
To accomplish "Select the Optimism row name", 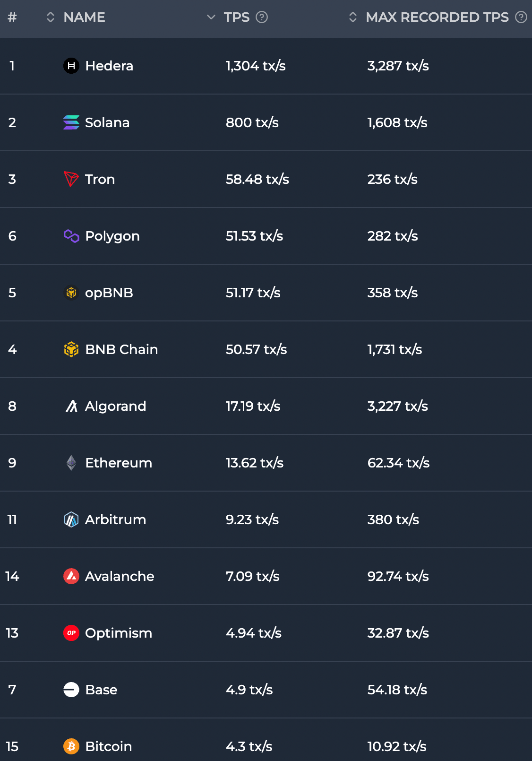I will point(118,633).
